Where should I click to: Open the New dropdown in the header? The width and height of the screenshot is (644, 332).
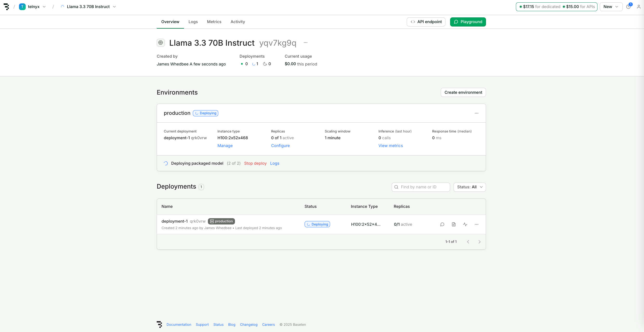pyautogui.click(x=611, y=6)
